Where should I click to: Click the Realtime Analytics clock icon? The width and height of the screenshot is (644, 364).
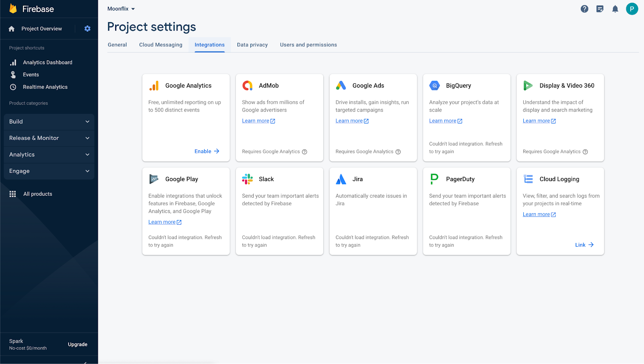(x=13, y=87)
